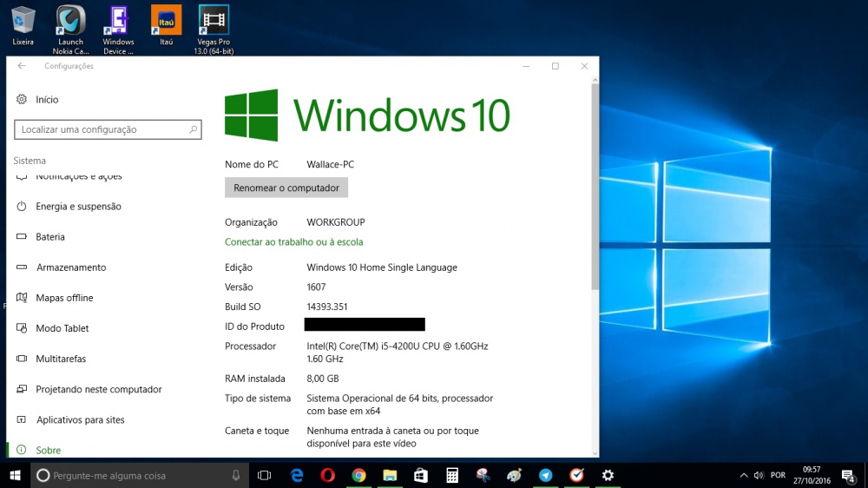The height and width of the screenshot is (488, 868).
Task: Open Task View on the taskbar
Action: (x=265, y=475)
